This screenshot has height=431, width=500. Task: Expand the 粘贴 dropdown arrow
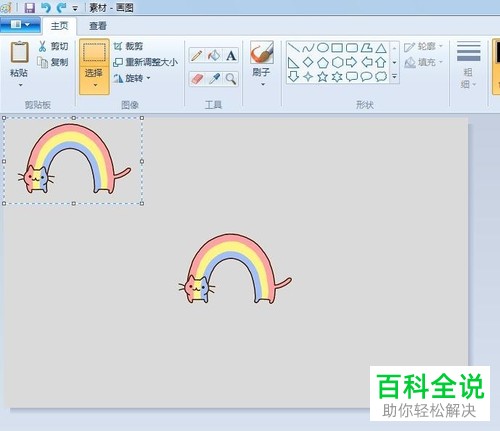pos(20,85)
